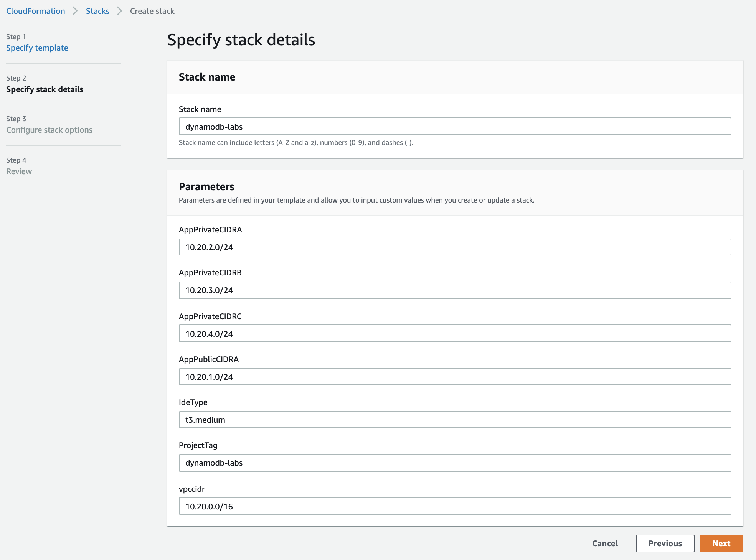Select the 'Stack name' field label
Image resolution: width=756 pixels, height=560 pixels.
tap(200, 109)
